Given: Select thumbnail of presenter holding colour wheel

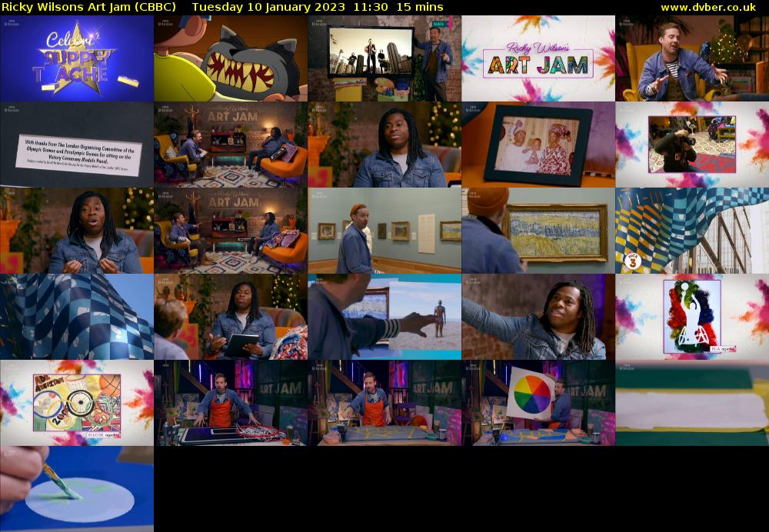Looking at the screenshot, I should (538, 403).
